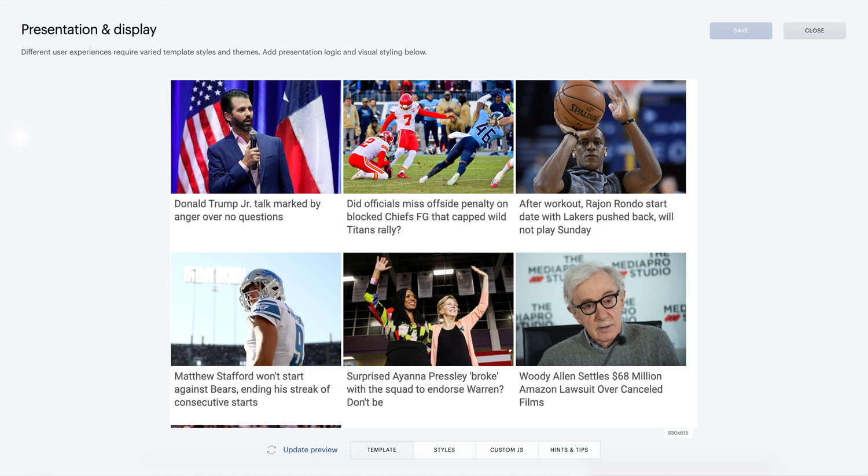Select the Woody Allen photo

click(601, 309)
